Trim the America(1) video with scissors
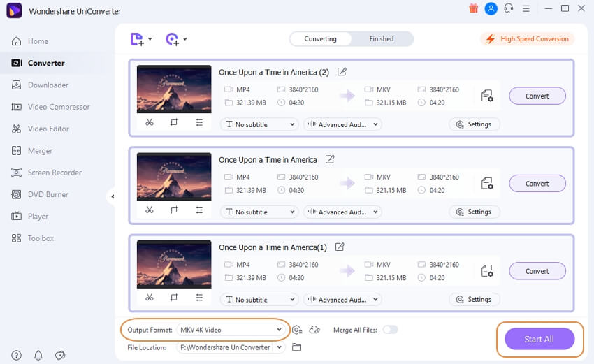 (x=150, y=298)
